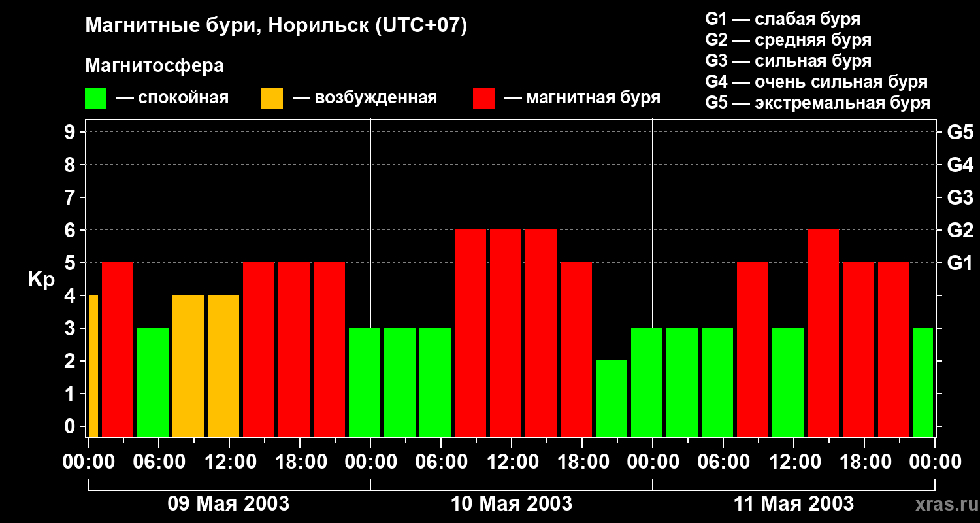Click the line G5 — экстремальная буря
Screen dimensions: 980x523
[818, 103]
